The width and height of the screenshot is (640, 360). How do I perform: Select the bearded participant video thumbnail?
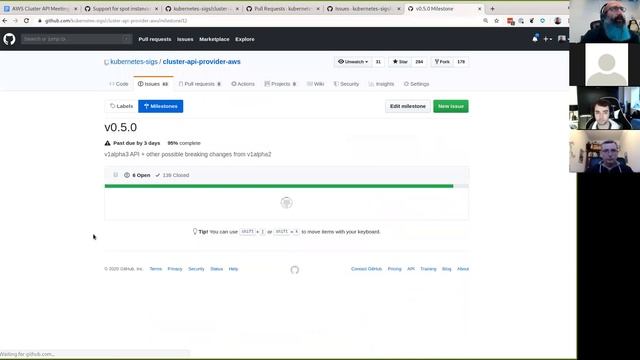click(604, 22)
